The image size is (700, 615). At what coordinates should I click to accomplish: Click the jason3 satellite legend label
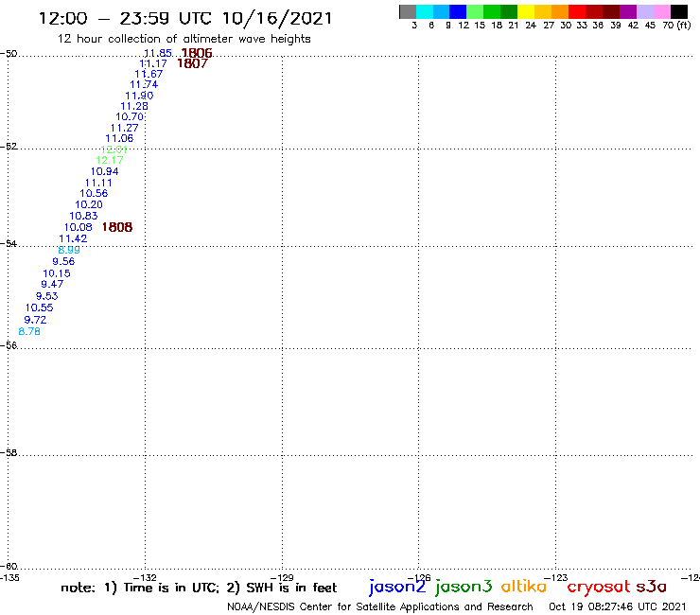point(464,588)
